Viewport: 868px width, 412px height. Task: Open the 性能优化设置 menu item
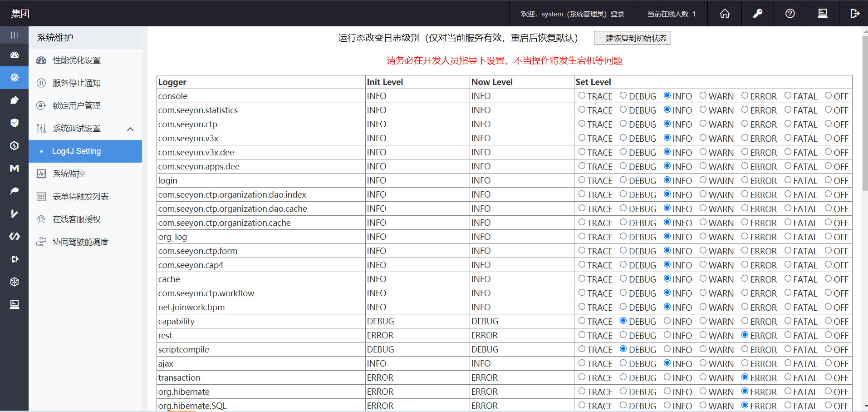76,60
